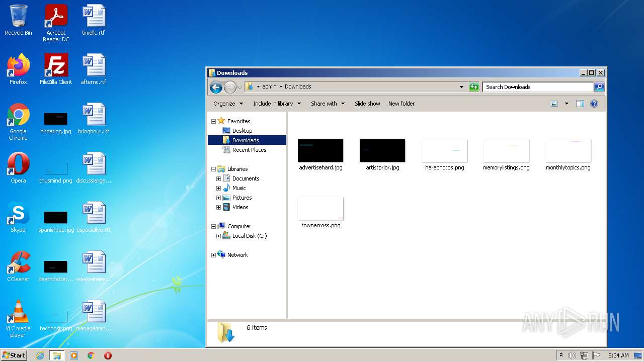Click admin in the address path
This screenshot has height=362, width=644.
269,86
